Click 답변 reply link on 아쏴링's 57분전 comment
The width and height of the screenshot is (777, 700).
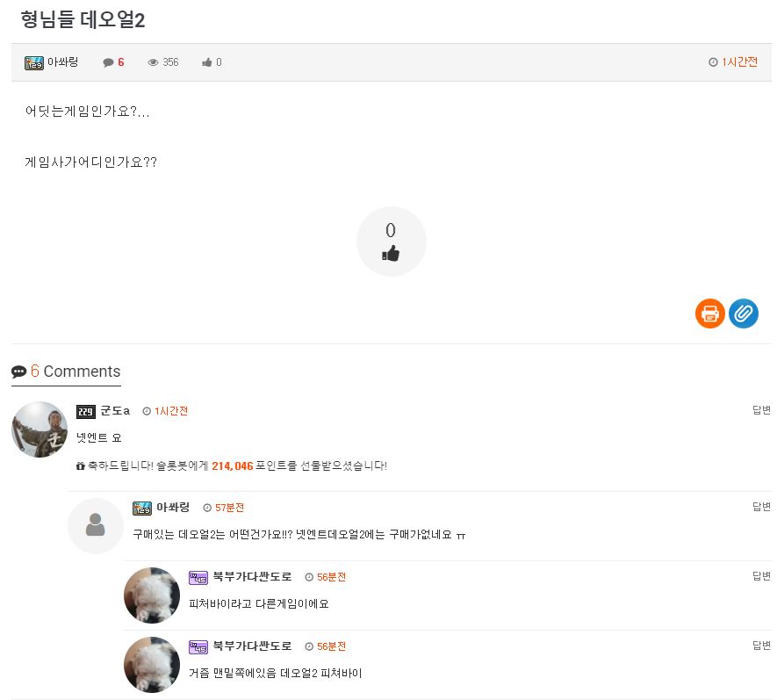(761, 507)
